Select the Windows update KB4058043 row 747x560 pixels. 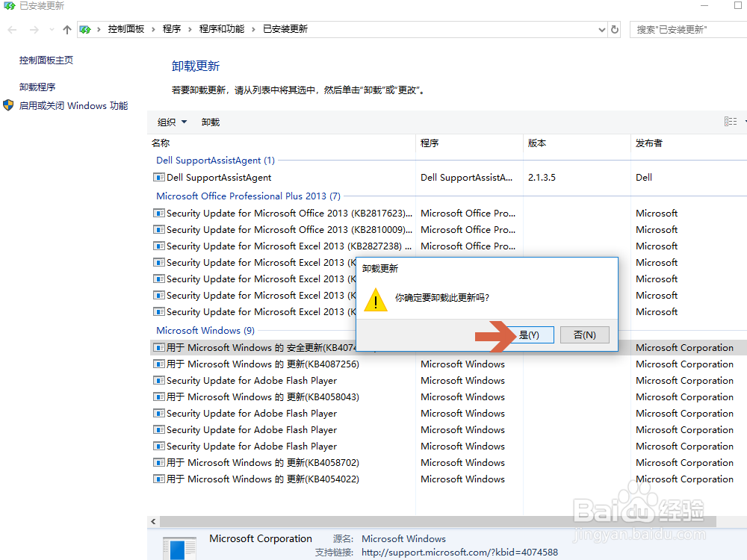(x=262, y=397)
